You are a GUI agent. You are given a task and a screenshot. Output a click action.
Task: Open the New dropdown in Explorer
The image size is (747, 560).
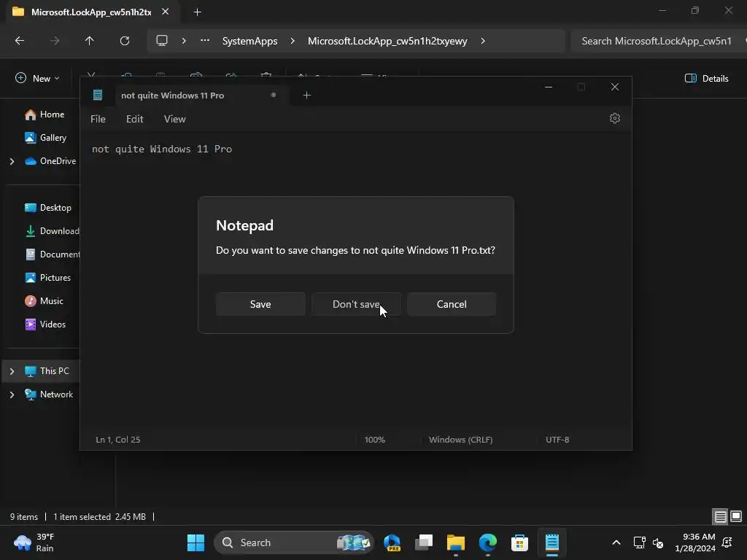37,78
